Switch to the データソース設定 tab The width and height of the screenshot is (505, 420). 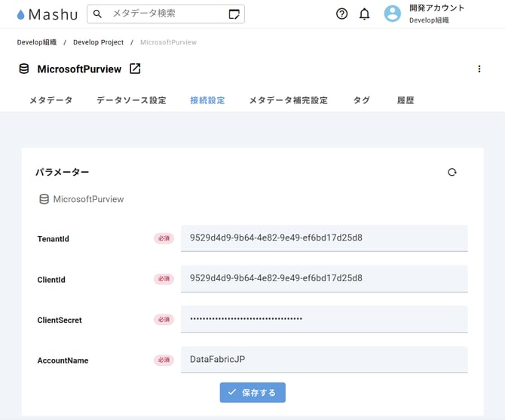[x=131, y=100]
